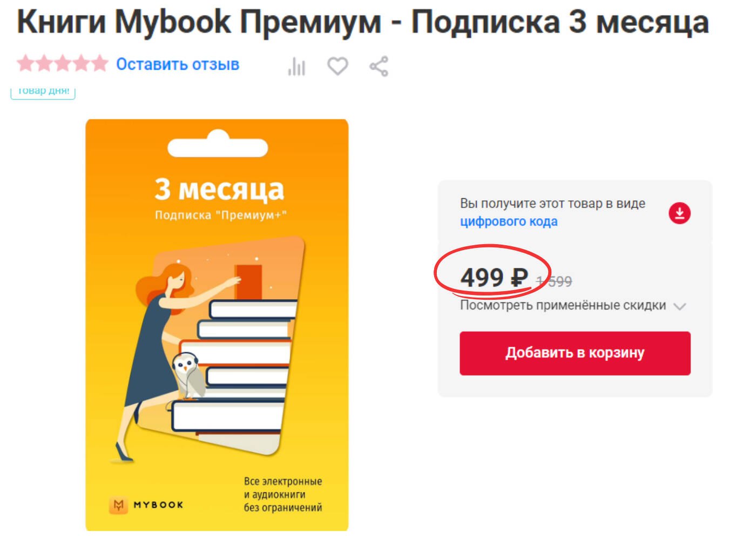Select the third rating star

pyautogui.click(x=62, y=64)
